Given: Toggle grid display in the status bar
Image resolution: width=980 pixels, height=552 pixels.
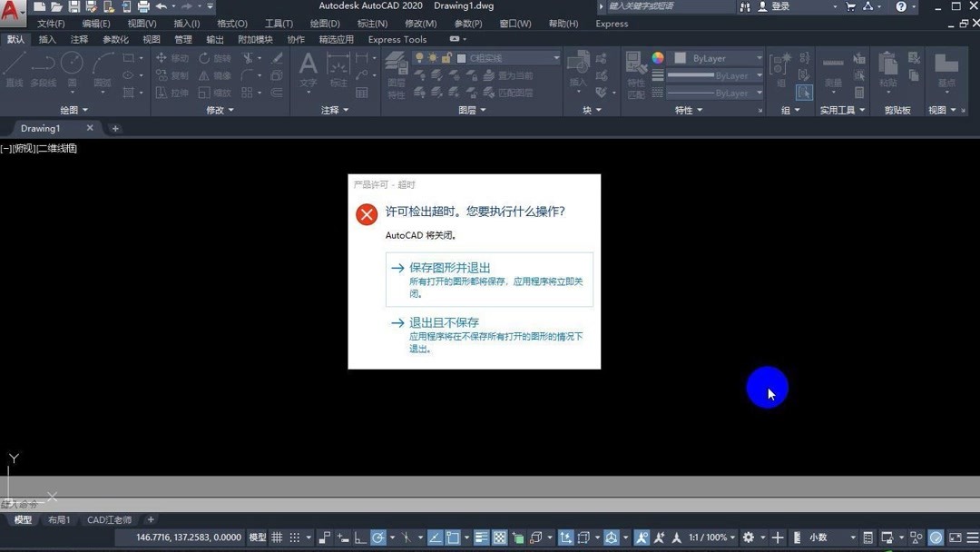Looking at the screenshot, I should click(277, 537).
